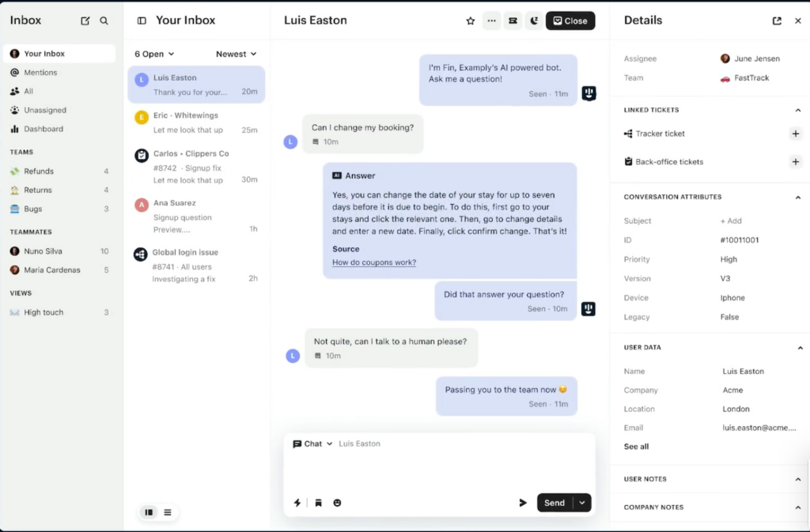Insert emoji using the smiley icon
Image resolution: width=810 pixels, height=532 pixels.
point(337,503)
